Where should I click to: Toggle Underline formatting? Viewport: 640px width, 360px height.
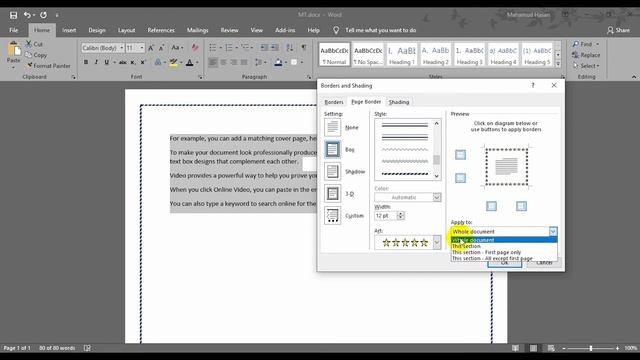pyautogui.click(x=107, y=62)
